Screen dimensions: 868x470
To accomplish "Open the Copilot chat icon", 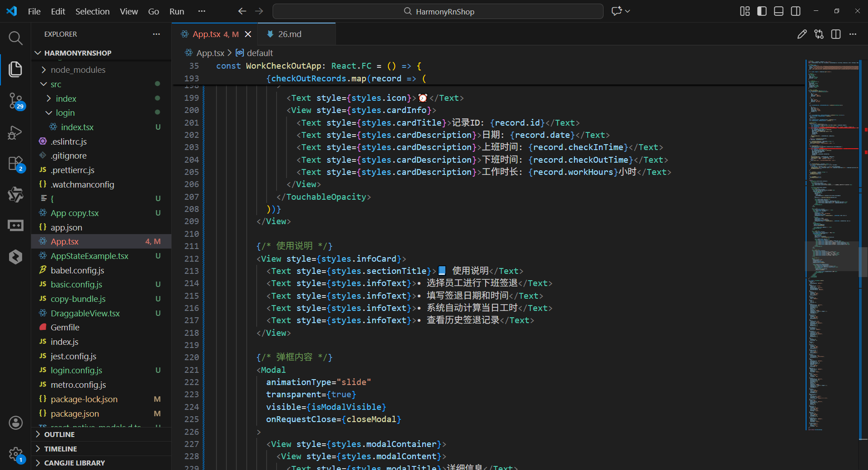I will [x=617, y=11].
